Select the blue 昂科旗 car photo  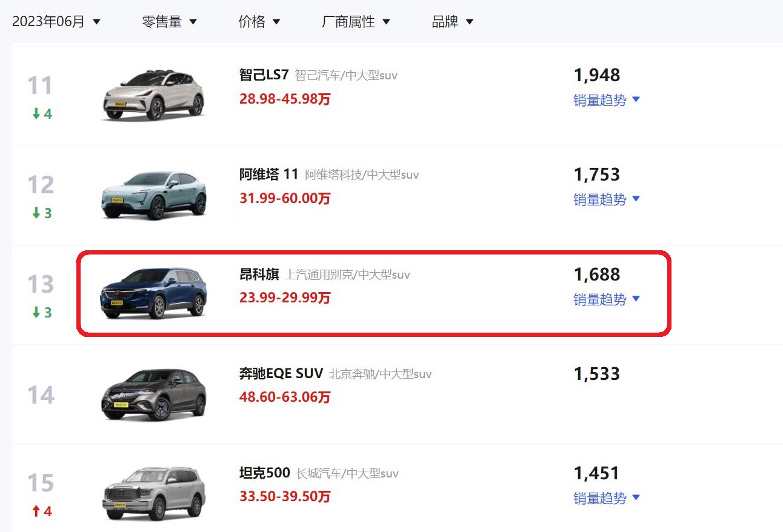click(153, 294)
